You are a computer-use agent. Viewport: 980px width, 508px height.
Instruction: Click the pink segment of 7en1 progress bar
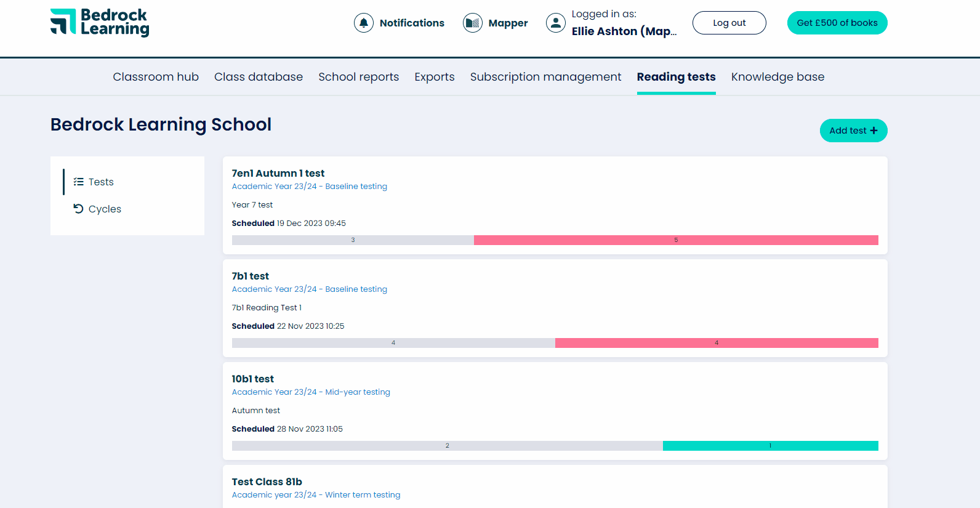(676, 240)
